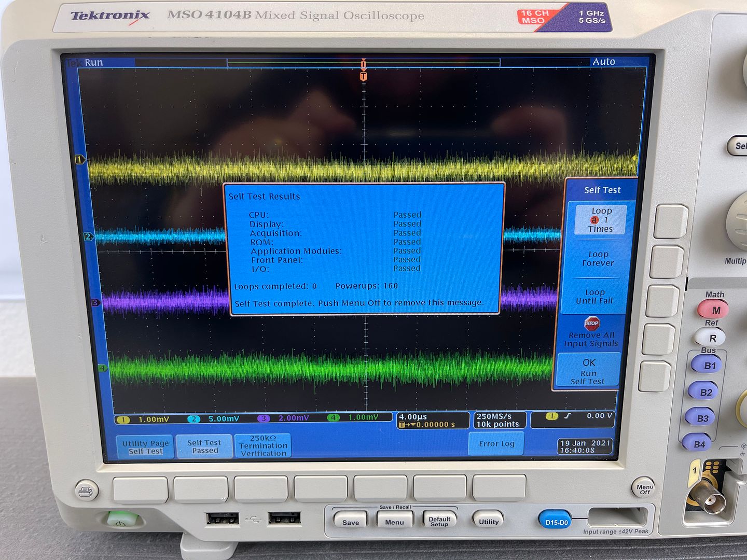
Task: Push the Utility button
Action: (x=488, y=521)
